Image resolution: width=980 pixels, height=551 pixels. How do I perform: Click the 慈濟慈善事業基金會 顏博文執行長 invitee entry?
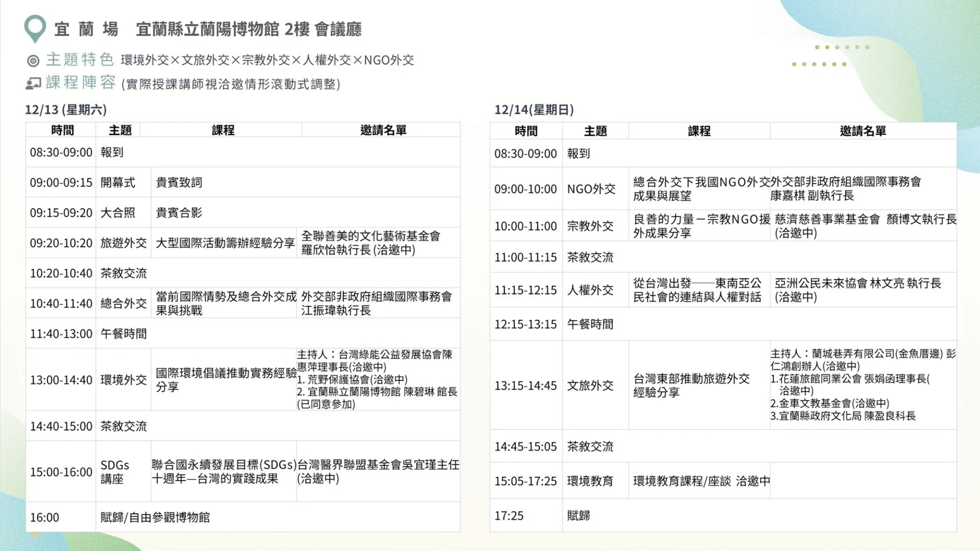point(863,226)
